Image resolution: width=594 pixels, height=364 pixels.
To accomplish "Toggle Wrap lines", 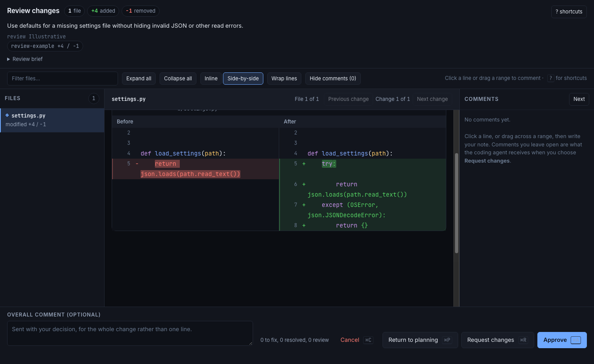I will [x=284, y=78].
